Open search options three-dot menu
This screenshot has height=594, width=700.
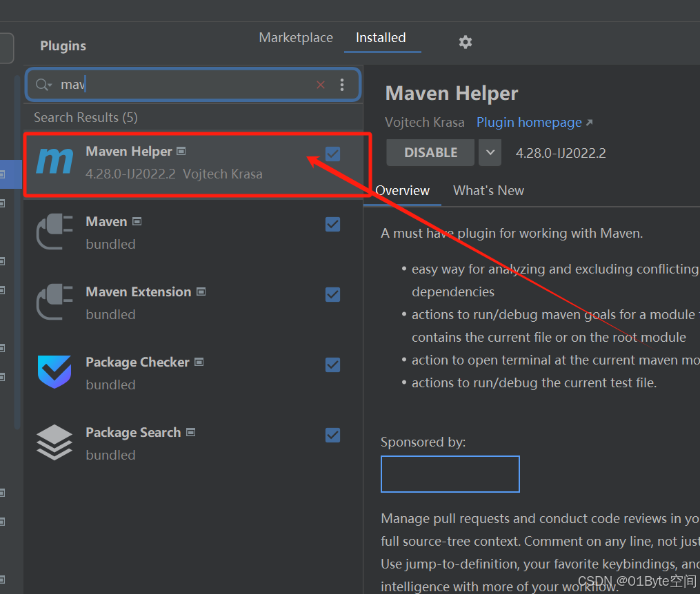(342, 85)
